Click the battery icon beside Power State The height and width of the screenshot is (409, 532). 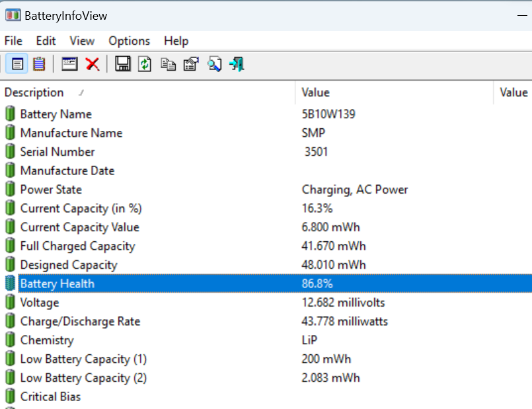pyautogui.click(x=10, y=189)
